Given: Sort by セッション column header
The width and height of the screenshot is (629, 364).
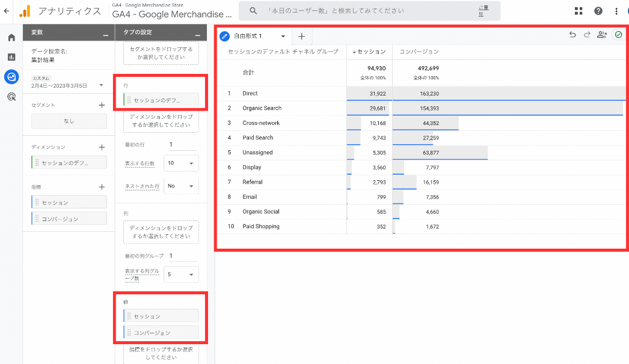Looking at the screenshot, I should (x=369, y=52).
